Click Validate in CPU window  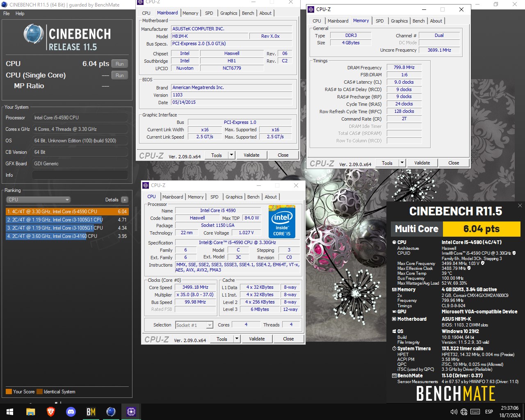pos(257,339)
